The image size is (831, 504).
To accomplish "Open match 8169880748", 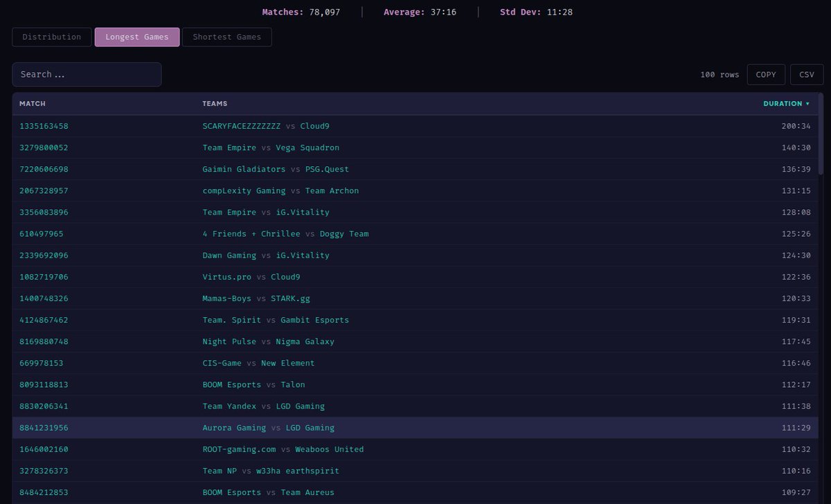I will tap(44, 341).
